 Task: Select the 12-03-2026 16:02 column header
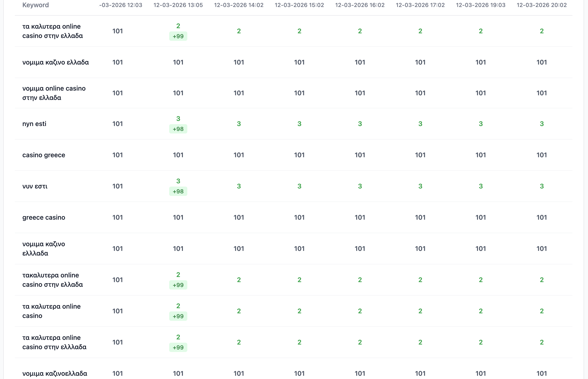click(x=360, y=5)
